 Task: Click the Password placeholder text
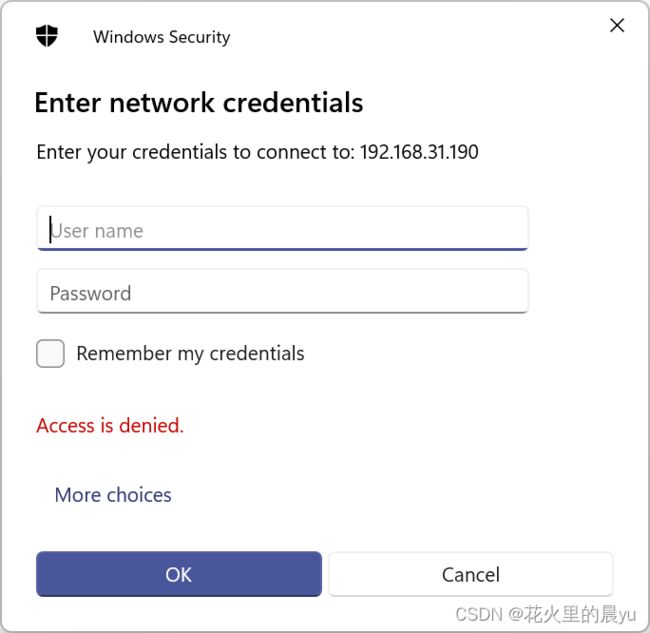pos(90,293)
